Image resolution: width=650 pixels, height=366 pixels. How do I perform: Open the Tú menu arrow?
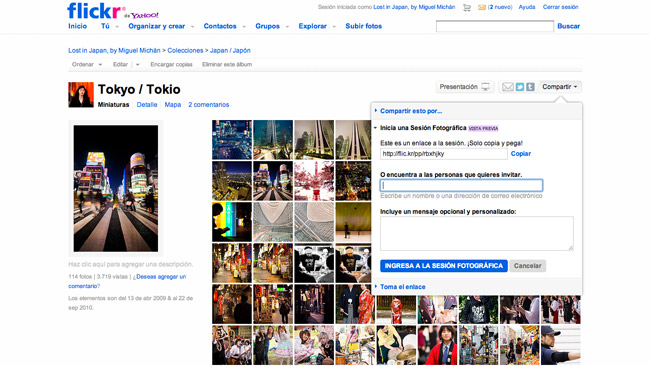(x=117, y=27)
